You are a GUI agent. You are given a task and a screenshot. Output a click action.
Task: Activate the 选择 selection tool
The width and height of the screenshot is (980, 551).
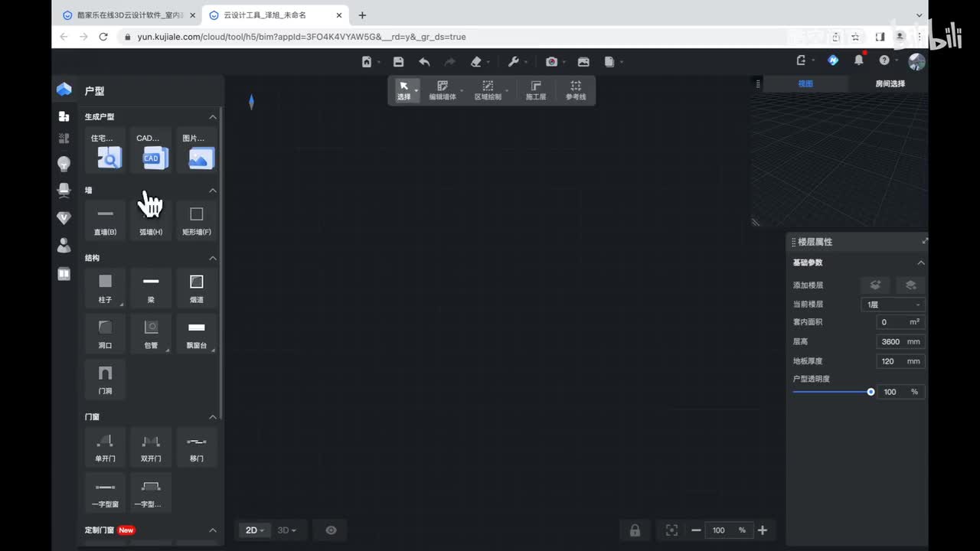click(x=404, y=90)
